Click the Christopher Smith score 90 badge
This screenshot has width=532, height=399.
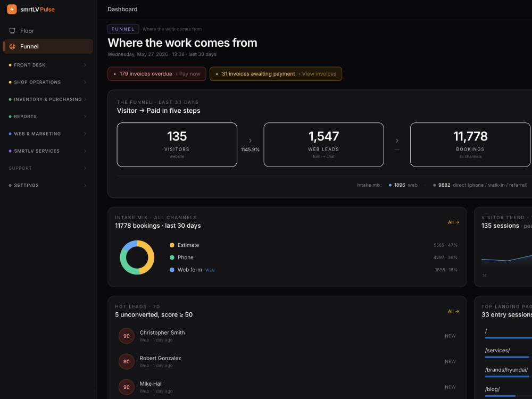[x=127, y=336]
